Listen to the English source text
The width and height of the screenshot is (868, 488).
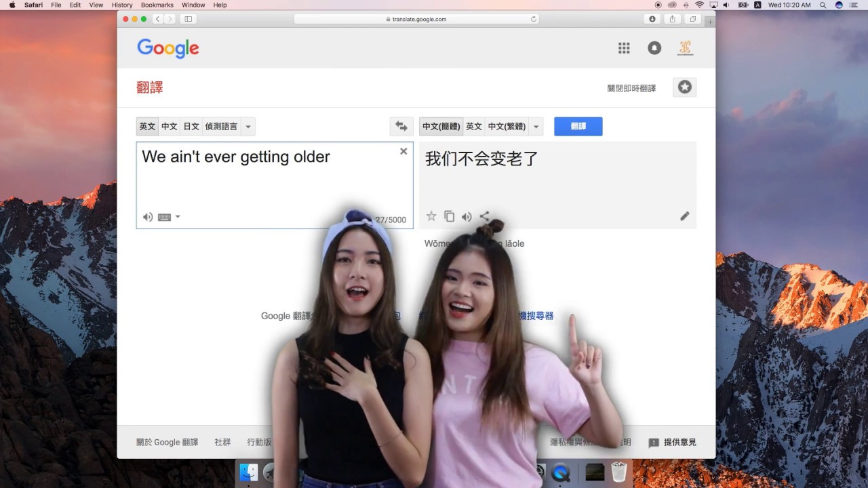pyautogui.click(x=148, y=217)
